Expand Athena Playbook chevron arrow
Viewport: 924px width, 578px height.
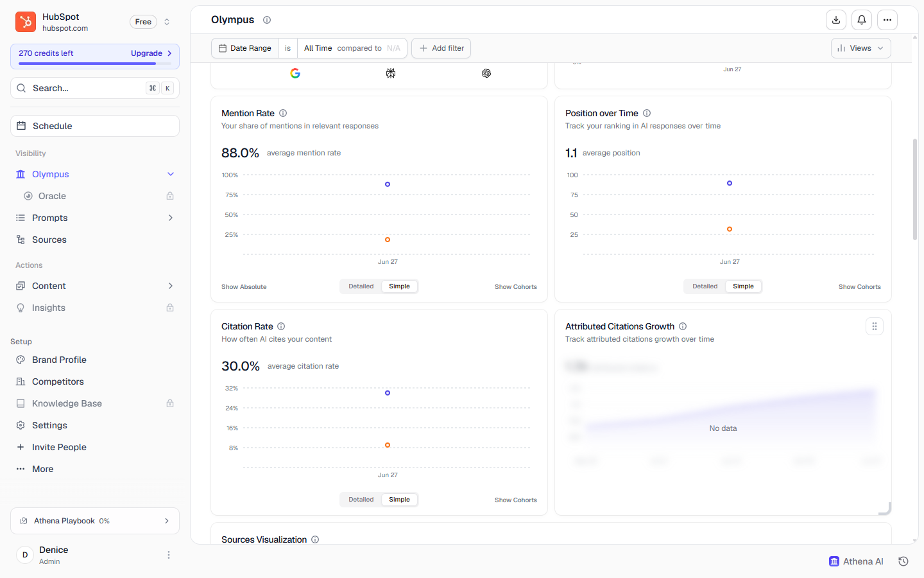coord(167,521)
